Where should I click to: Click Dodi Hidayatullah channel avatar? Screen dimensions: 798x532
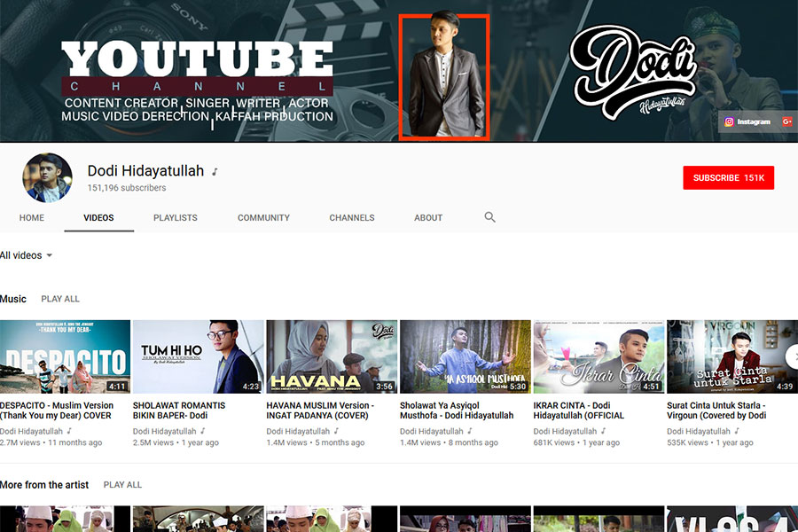(47, 177)
